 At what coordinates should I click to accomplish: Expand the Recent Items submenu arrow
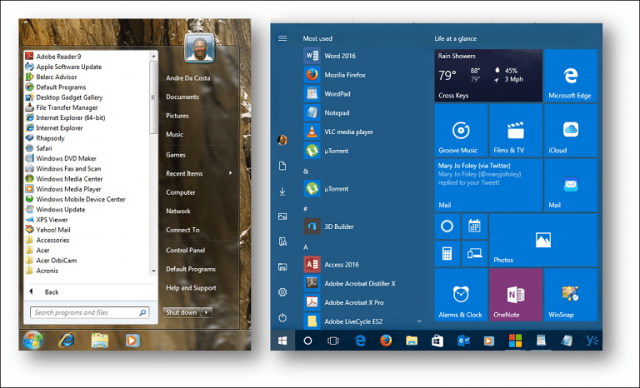[x=231, y=173]
